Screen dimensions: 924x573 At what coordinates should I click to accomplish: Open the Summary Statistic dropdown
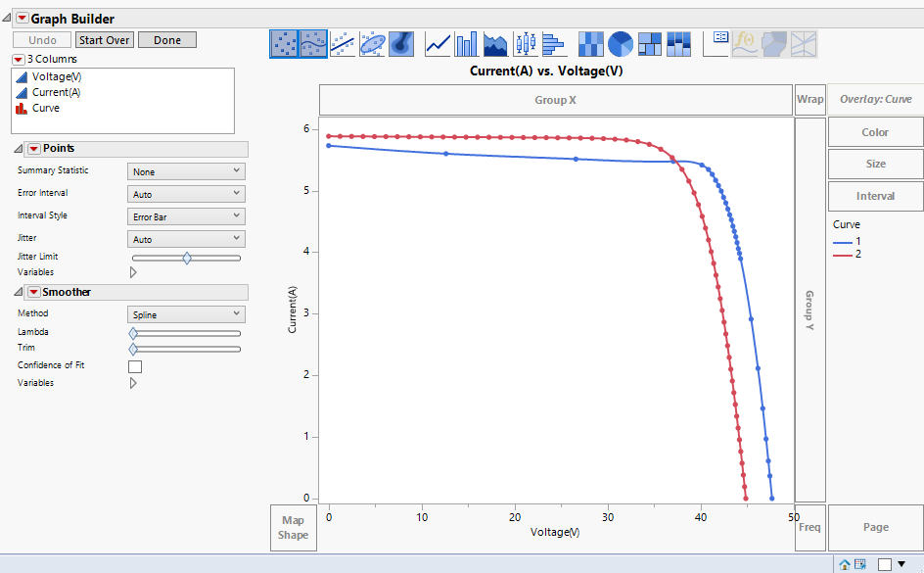click(185, 169)
